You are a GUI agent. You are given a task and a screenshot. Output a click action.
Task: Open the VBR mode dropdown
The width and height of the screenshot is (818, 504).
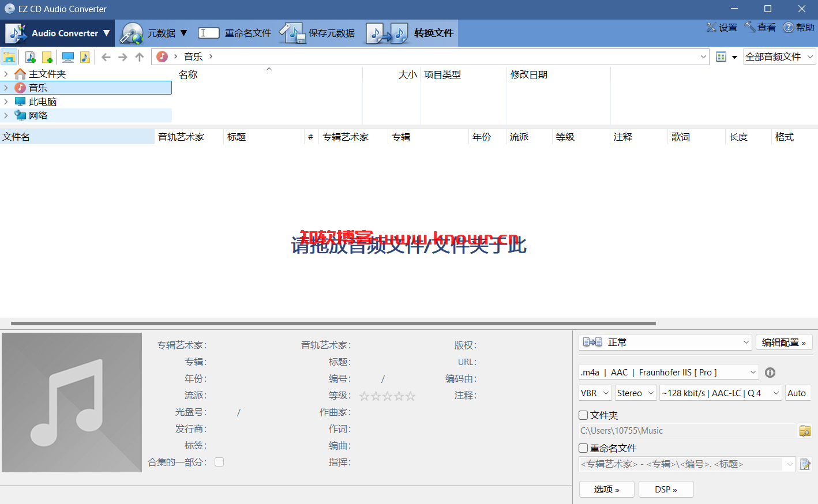[595, 393]
